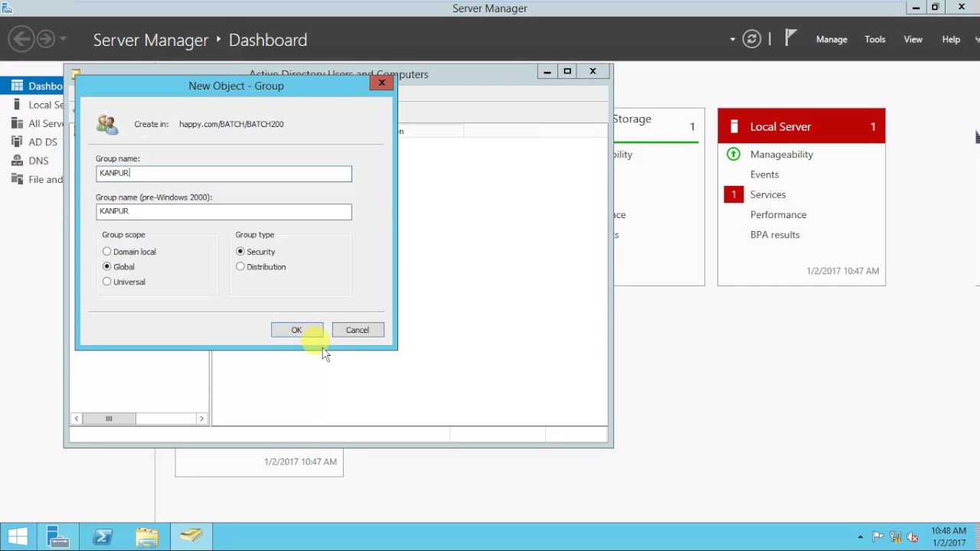Open the Tools menu
The height and width of the screenshot is (551, 980).
[x=875, y=39]
